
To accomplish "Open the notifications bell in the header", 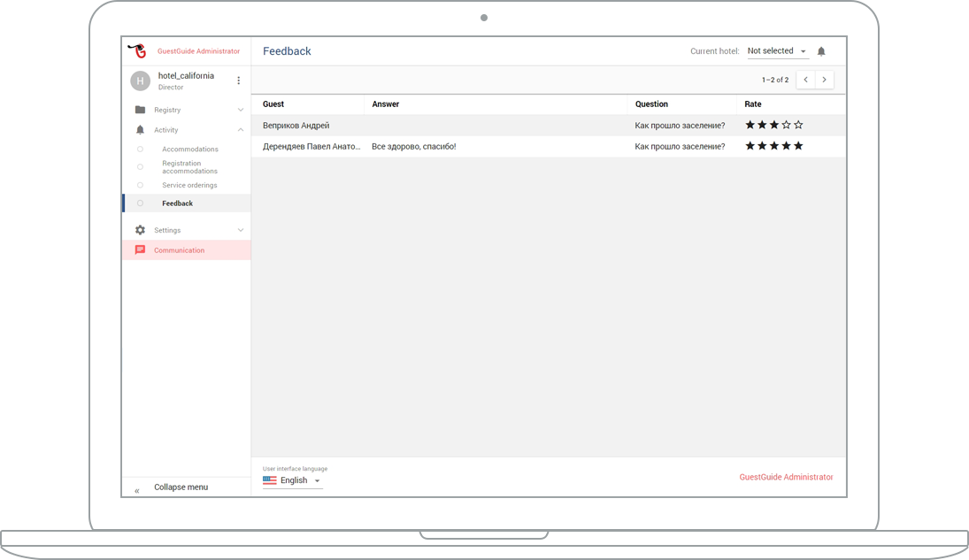I will (821, 51).
